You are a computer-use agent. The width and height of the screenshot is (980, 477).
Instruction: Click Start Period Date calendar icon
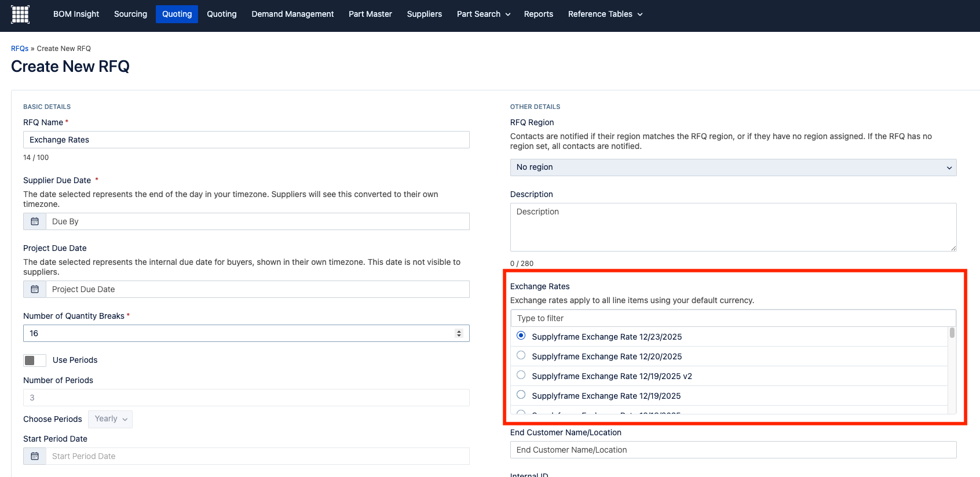(35, 456)
